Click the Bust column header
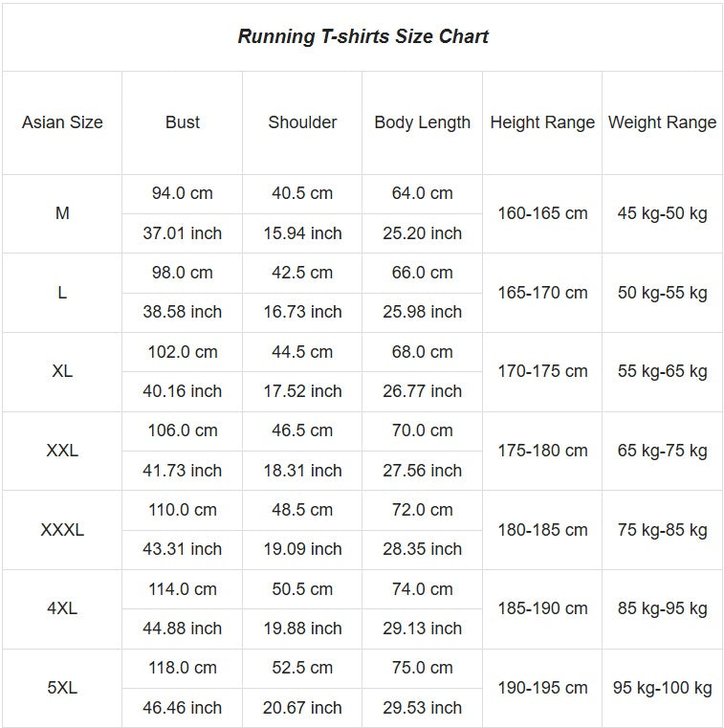724x728 pixels. [183, 122]
